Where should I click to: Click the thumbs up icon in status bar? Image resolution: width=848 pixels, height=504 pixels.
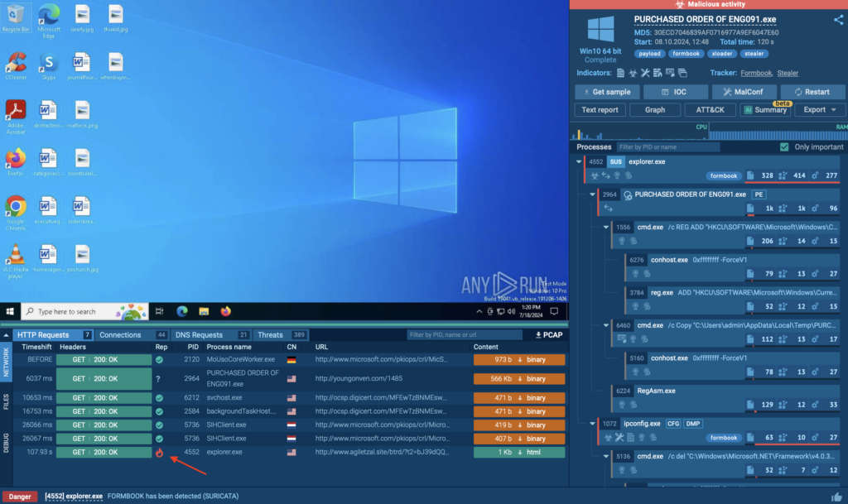click(836, 497)
